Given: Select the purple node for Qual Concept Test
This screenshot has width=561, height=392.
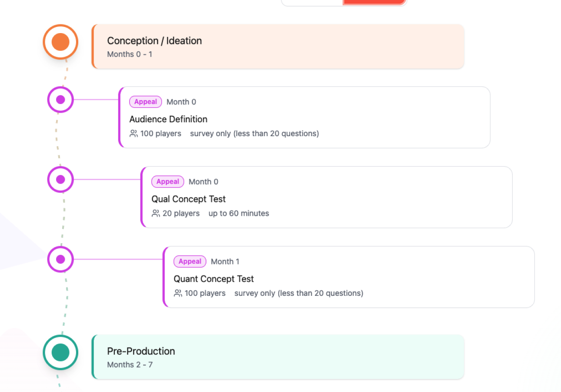Looking at the screenshot, I should coord(60,179).
